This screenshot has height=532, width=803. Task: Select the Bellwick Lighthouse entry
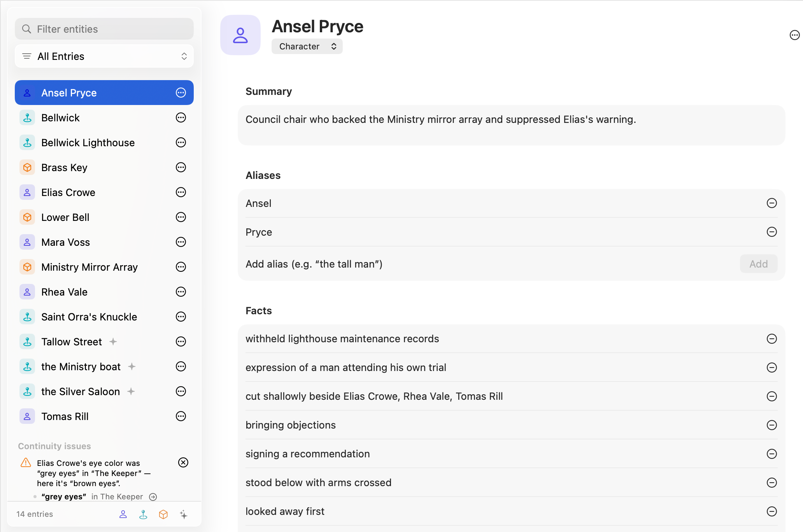104,142
